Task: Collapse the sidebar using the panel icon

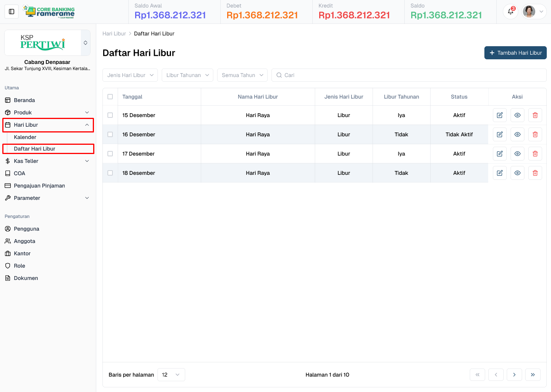Action: (x=11, y=12)
